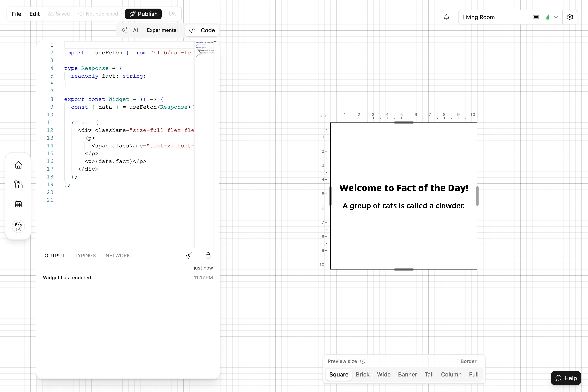
Task: Click the bottom edge resize handle of preview
Action: (404, 269)
